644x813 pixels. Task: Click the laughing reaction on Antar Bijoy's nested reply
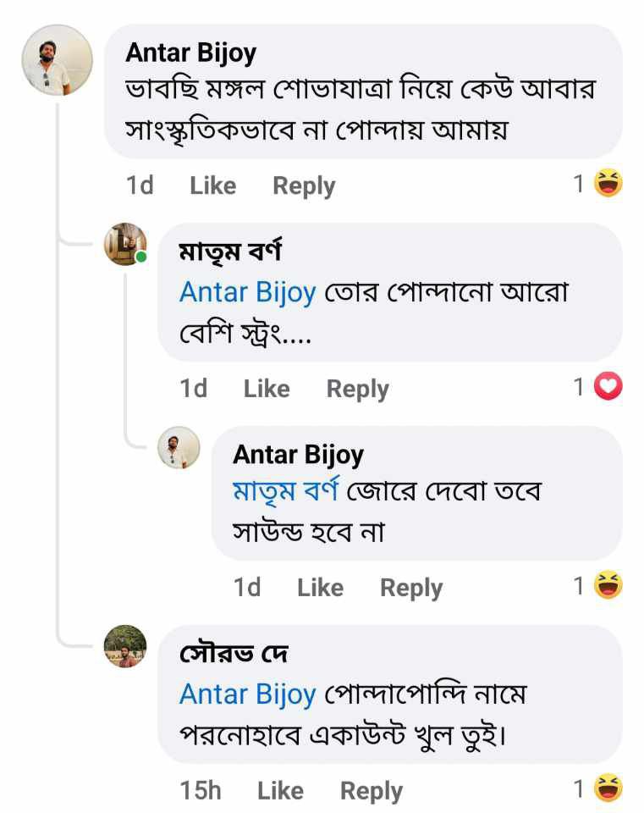tap(608, 585)
